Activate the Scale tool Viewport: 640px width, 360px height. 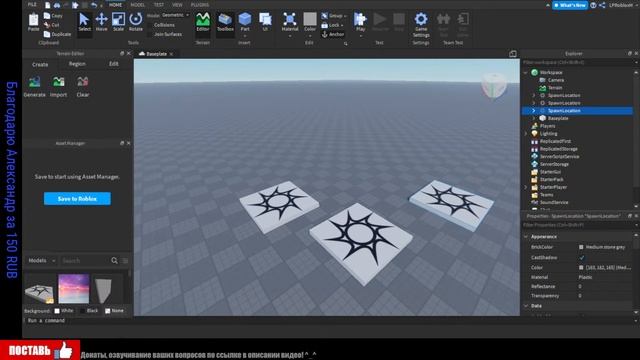point(118,22)
